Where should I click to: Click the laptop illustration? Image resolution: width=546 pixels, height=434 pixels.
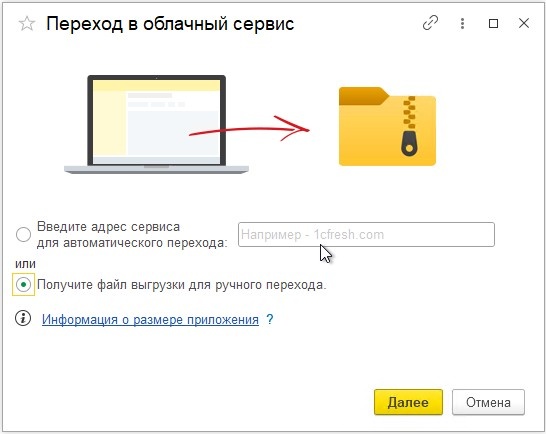point(156,124)
